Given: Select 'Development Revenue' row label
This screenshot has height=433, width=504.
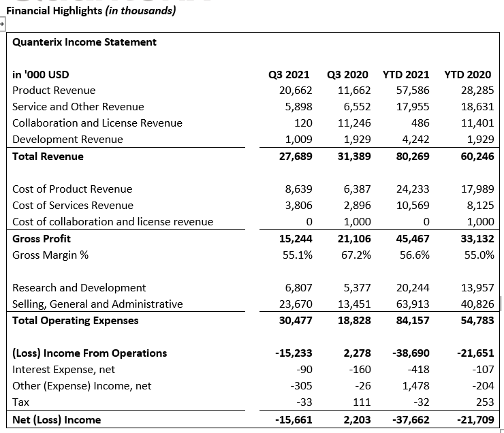Looking at the screenshot, I should [x=67, y=140].
